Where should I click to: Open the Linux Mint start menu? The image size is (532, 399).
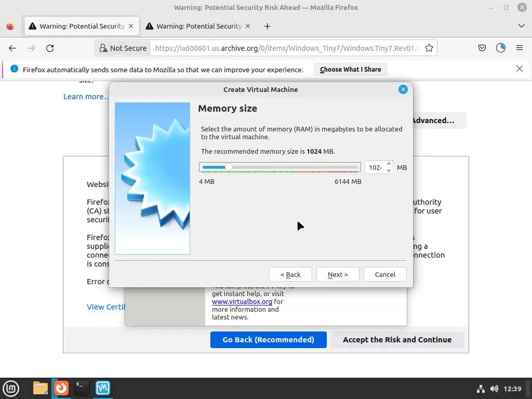point(11,389)
